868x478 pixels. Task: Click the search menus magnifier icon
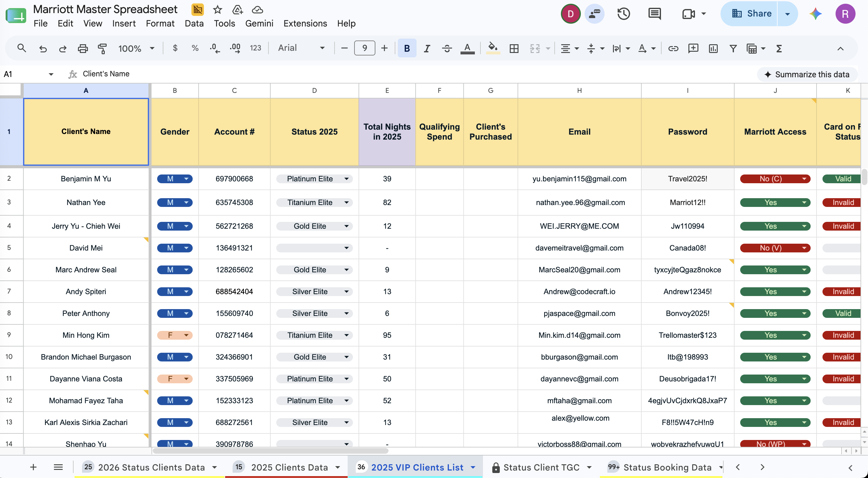22,48
